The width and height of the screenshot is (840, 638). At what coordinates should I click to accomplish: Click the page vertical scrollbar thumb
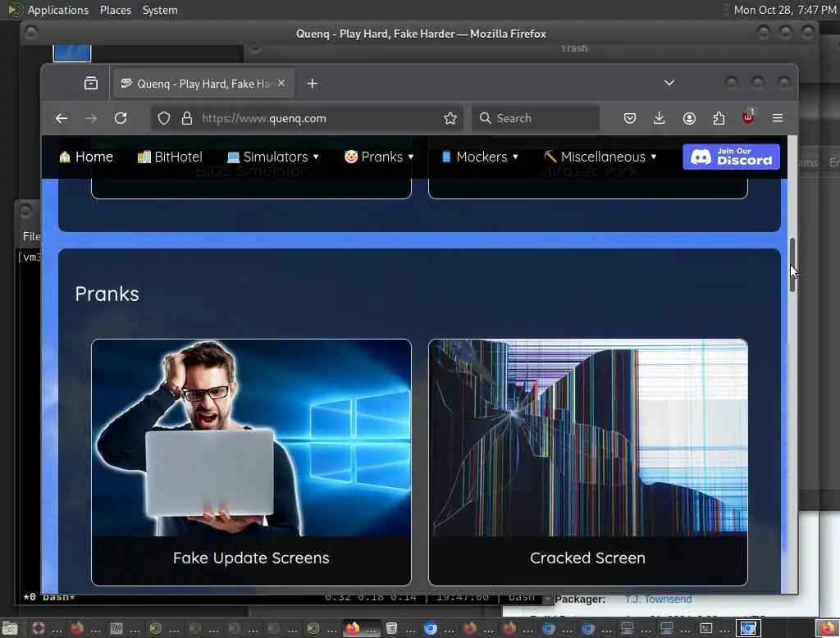[792, 264]
